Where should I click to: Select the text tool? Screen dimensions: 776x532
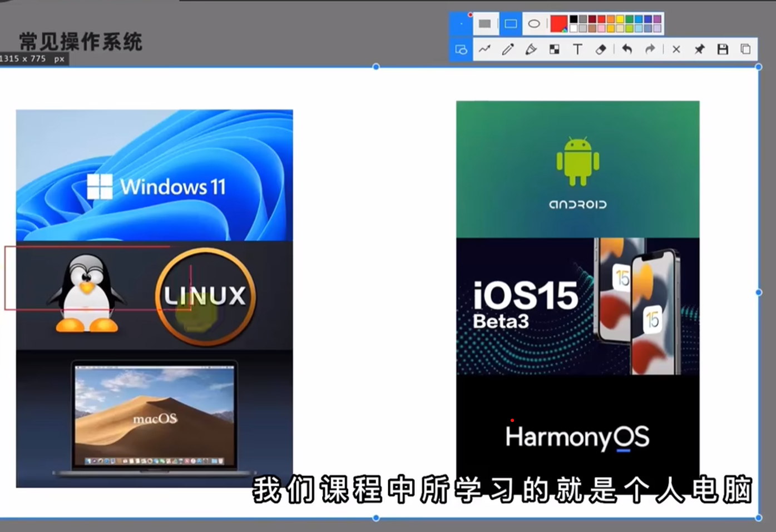click(x=578, y=49)
